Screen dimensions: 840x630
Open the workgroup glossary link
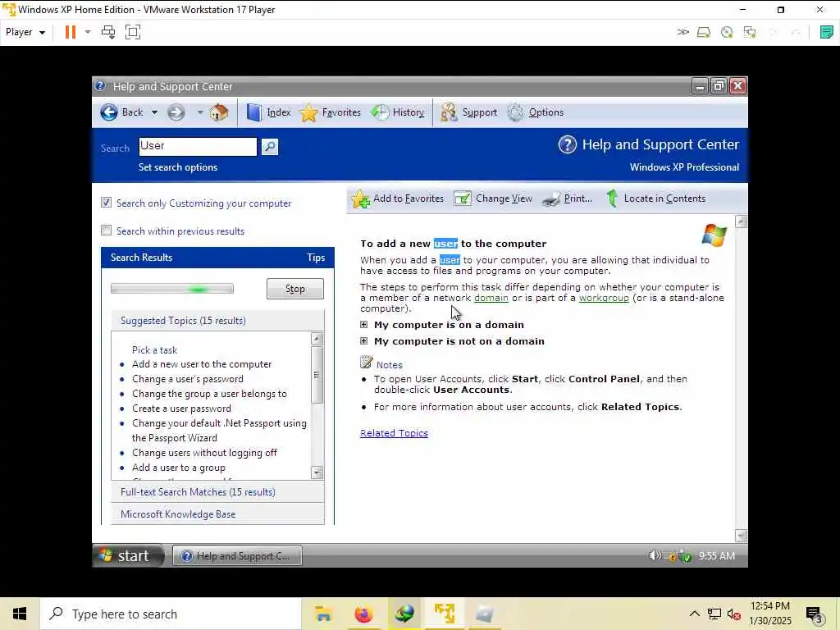[x=604, y=298]
